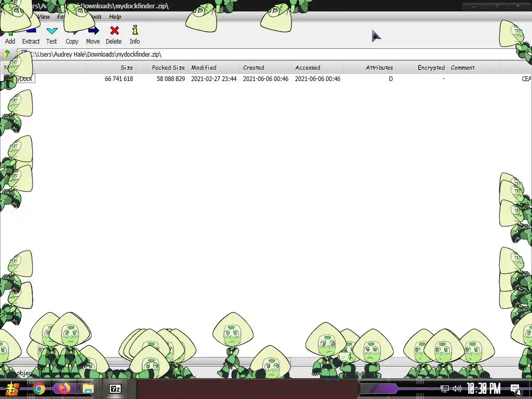Screen dimensions: 532x399
Task: Open the notification center icon
Action: click(516, 389)
